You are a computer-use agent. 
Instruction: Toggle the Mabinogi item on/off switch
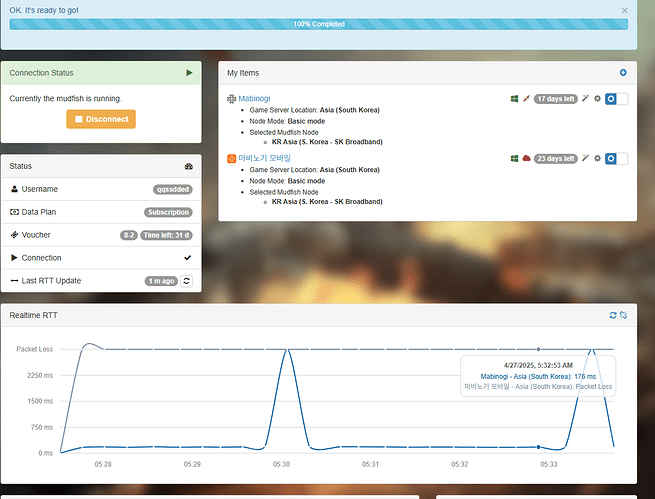[616, 99]
